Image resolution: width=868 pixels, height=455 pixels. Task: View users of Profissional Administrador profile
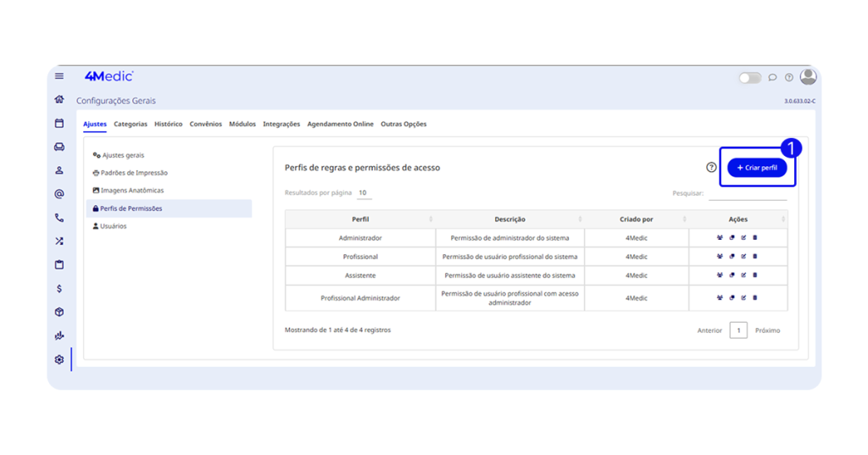[x=720, y=298]
